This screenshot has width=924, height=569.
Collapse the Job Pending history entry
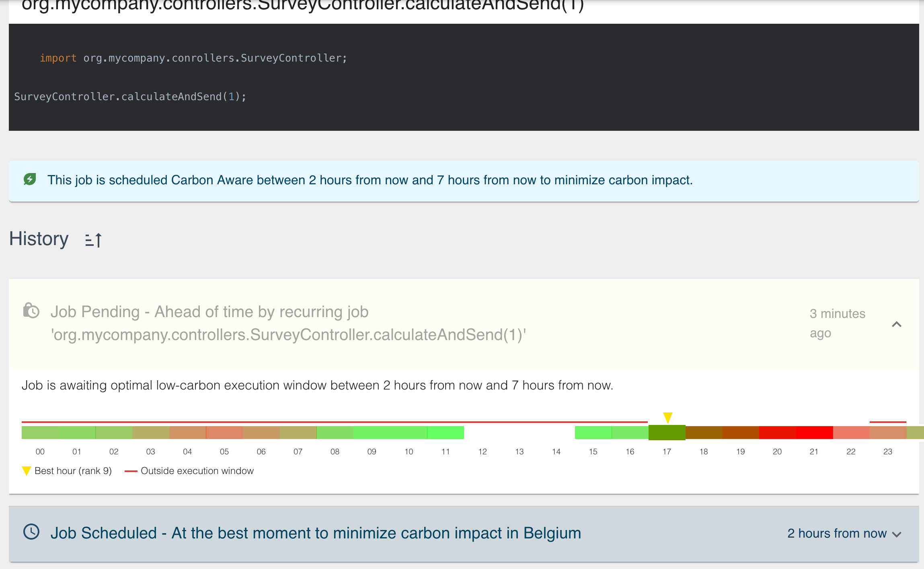897,324
